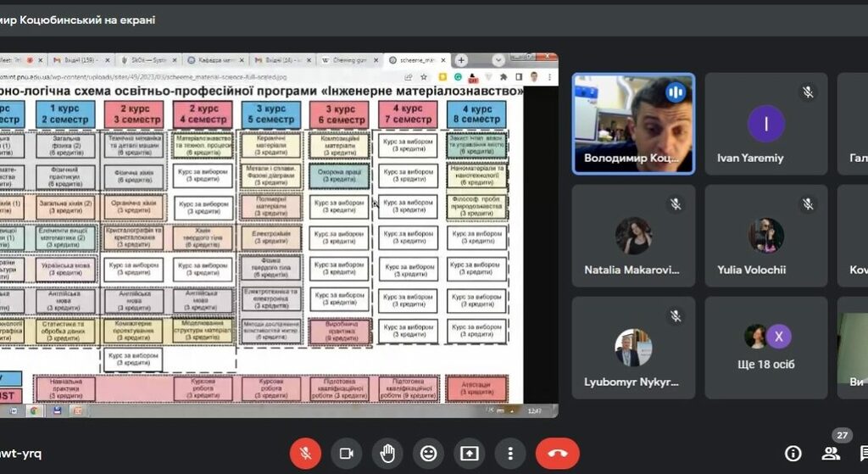The height and width of the screenshot is (474, 868).
Task: Click the mic-off icon on Natalia Makarovi tile
Action: click(676, 204)
